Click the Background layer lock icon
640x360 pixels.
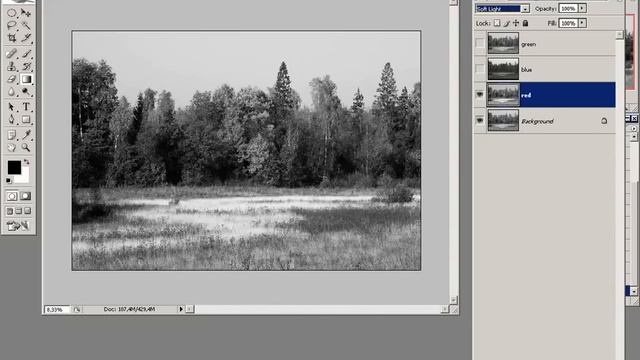604,120
